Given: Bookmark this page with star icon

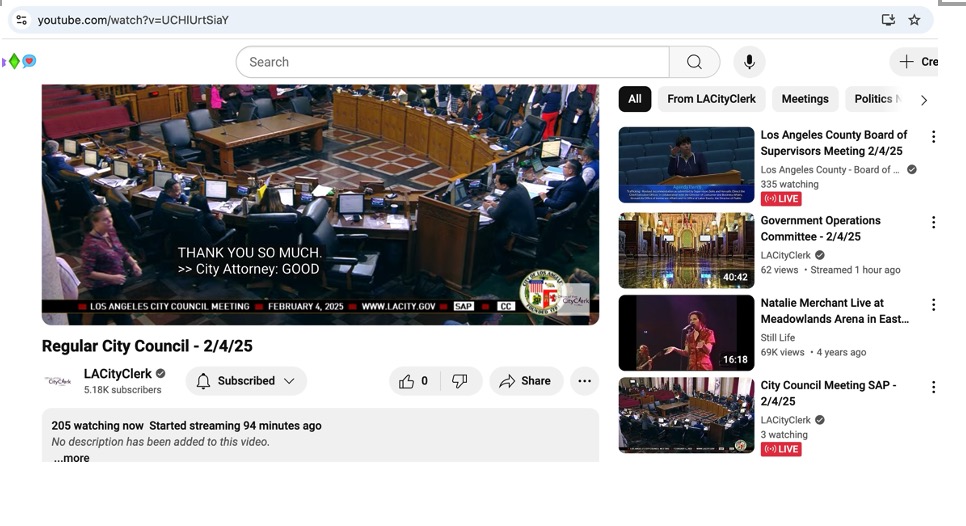Looking at the screenshot, I should (914, 20).
